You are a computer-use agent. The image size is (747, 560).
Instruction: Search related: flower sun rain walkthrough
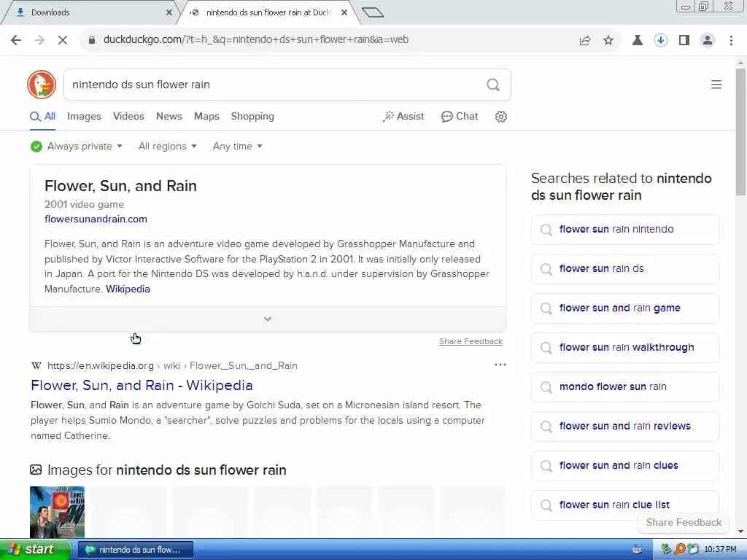pyautogui.click(x=624, y=348)
